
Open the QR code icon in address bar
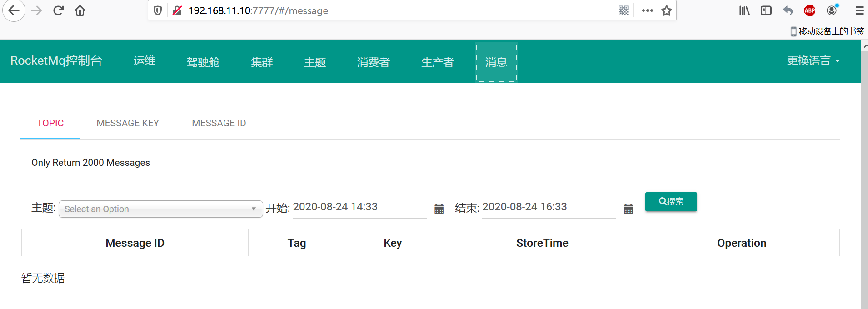624,10
